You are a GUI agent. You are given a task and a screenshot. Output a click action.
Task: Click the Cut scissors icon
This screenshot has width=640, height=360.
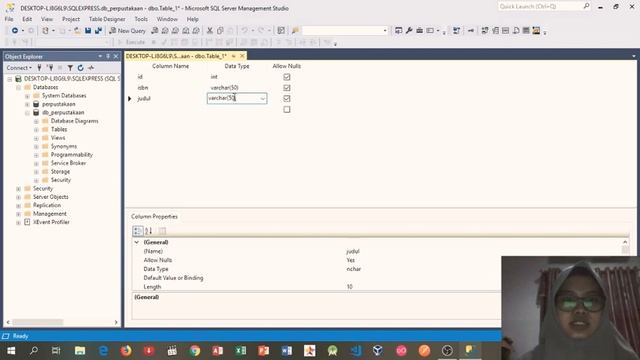click(210, 31)
